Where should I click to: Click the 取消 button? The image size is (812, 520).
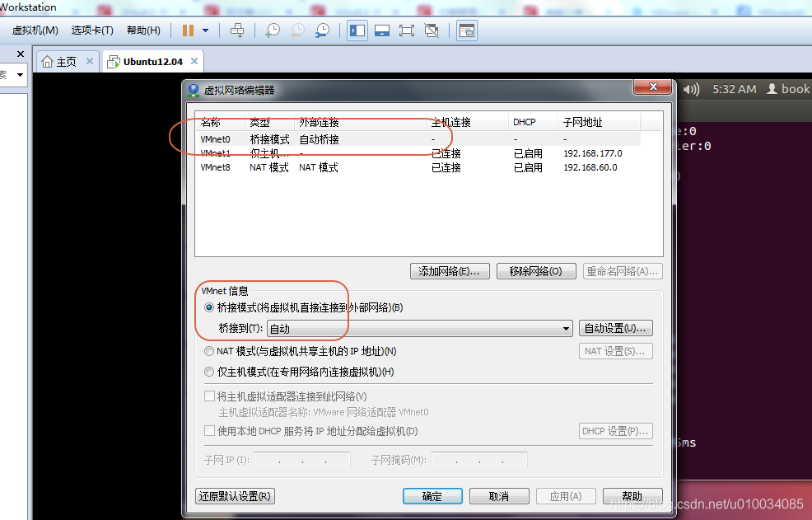point(499,496)
